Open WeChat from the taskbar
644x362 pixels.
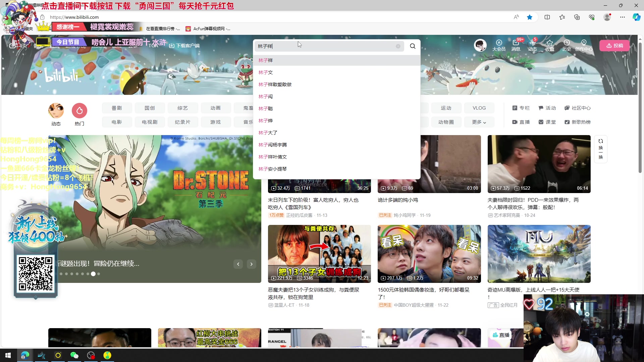[74, 355]
